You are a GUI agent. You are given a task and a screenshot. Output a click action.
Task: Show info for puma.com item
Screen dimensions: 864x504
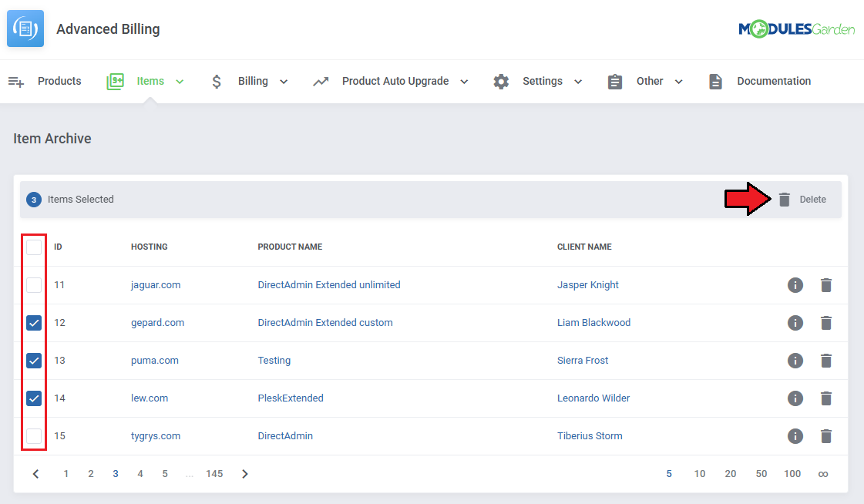tap(795, 360)
